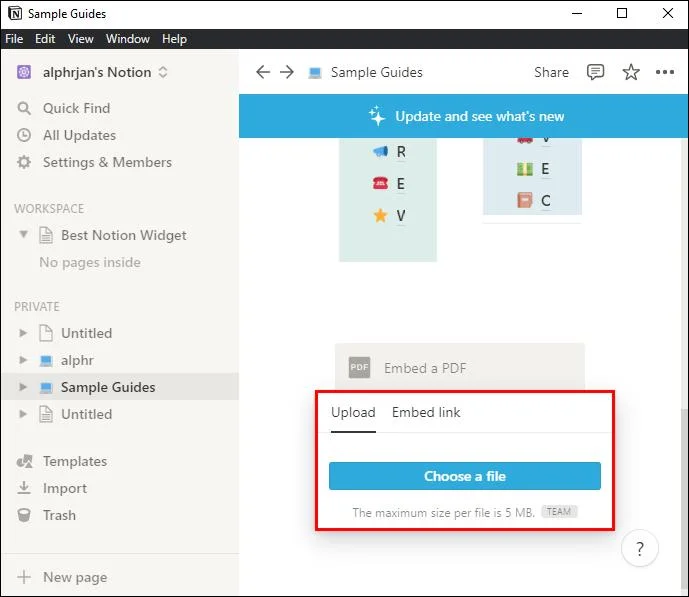This screenshot has height=597, width=689.
Task: Click the first Untitled page icon
Action: 46,333
